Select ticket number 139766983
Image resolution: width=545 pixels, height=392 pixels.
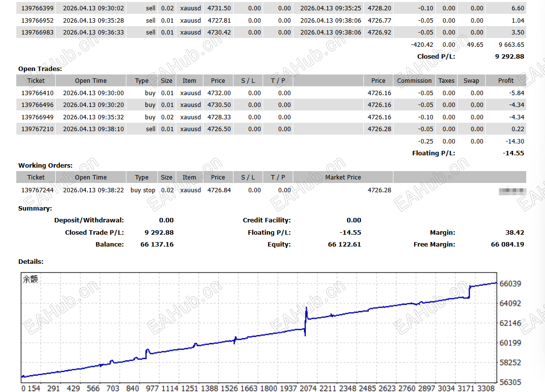click(x=38, y=32)
